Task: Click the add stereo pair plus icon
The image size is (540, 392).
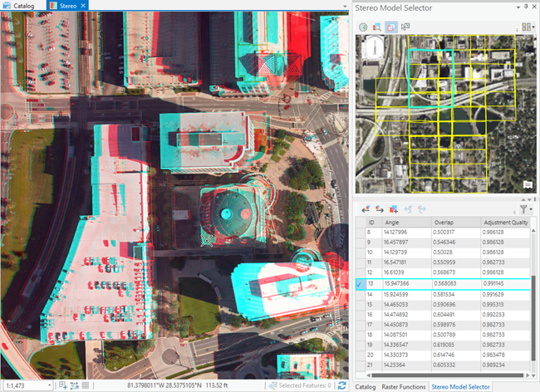Action: [394, 209]
